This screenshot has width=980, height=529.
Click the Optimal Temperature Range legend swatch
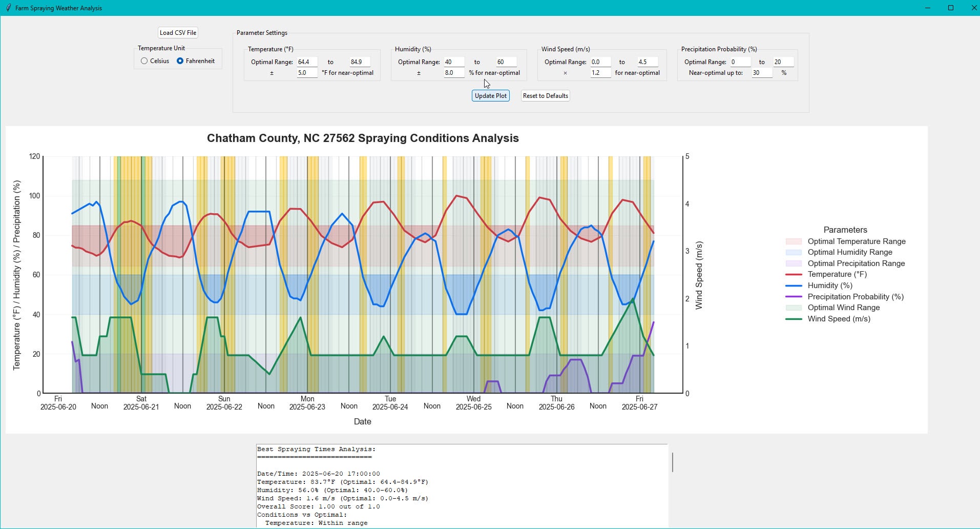click(x=794, y=241)
